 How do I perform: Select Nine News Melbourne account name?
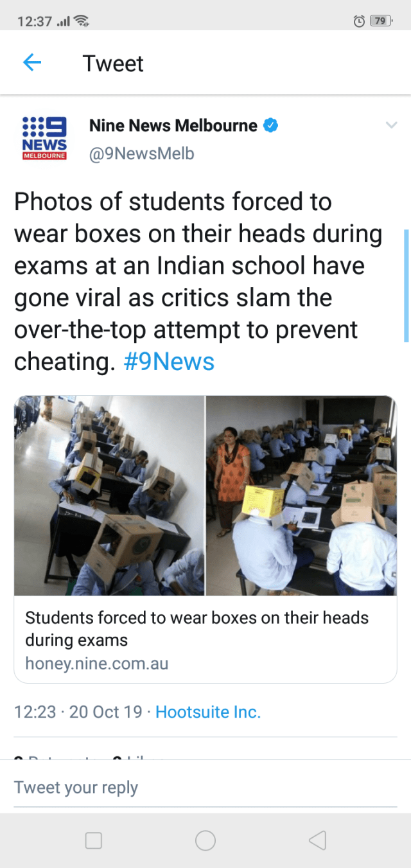click(173, 125)
